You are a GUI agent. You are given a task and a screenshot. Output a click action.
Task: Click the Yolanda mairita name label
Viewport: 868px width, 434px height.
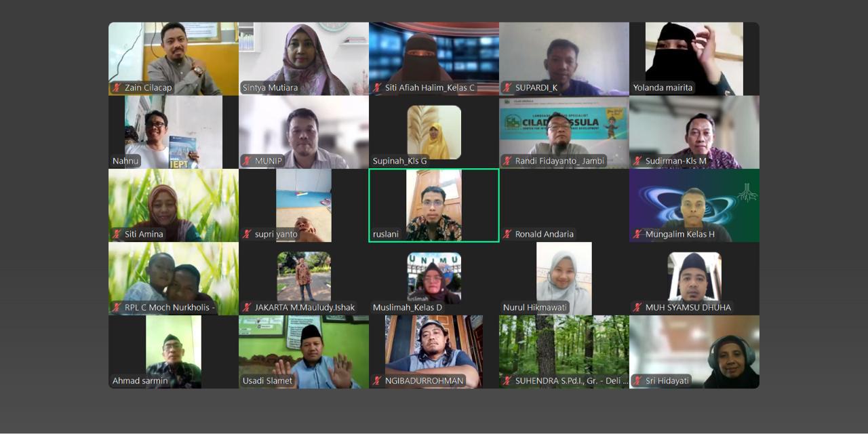click(x=663, y=88)
